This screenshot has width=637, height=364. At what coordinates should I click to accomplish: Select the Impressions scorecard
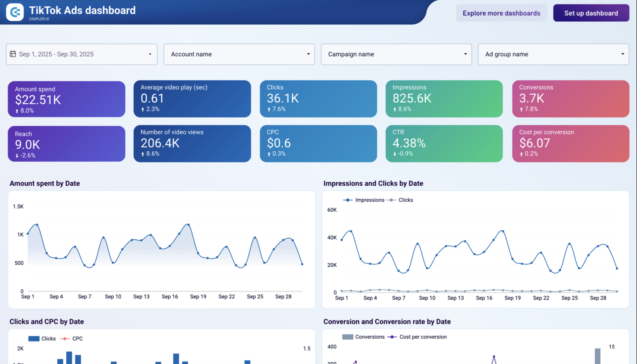(444, 98)
